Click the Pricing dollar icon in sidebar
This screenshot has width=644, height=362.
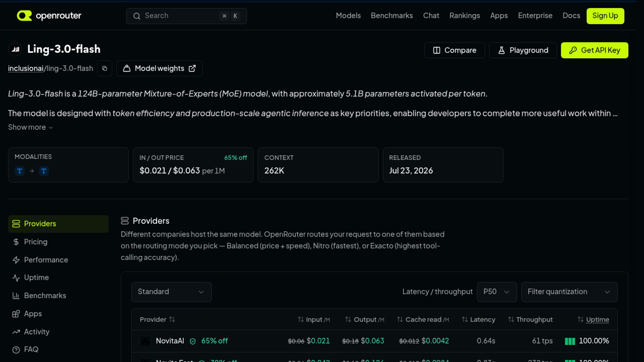pyautogui.click(x=16, y=242)
